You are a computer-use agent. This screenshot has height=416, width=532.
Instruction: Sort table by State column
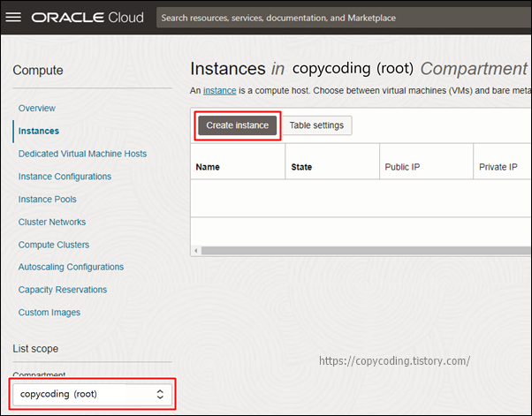pos(301,167)
